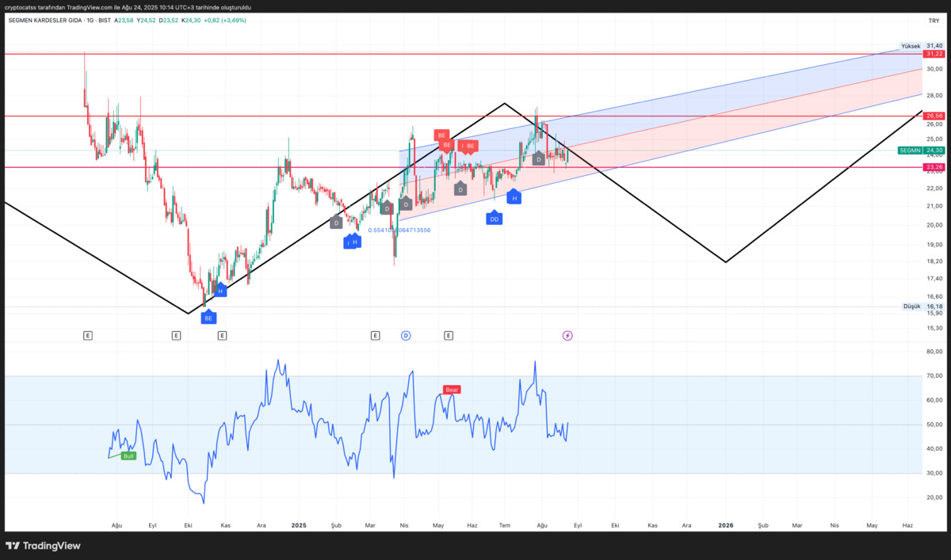Click the purple lightning event marker
The height and width of the screenshot is (560, 951).
[x=567, y=336]
